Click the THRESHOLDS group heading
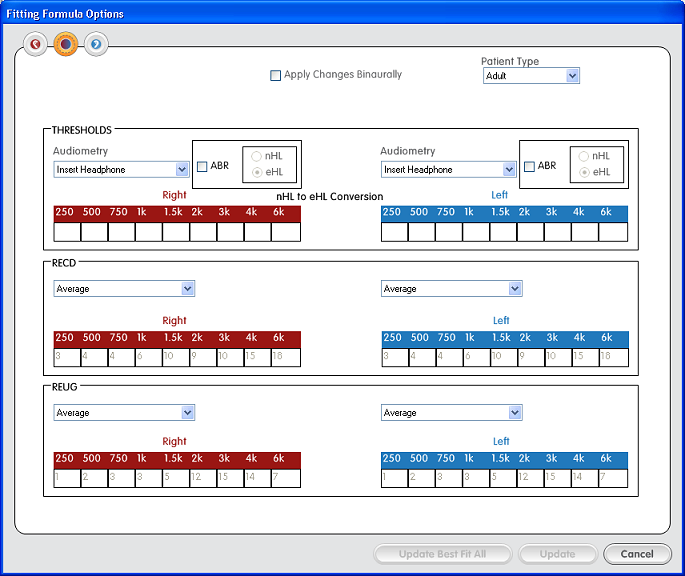The image size is (685, 576). click(82, 130)
